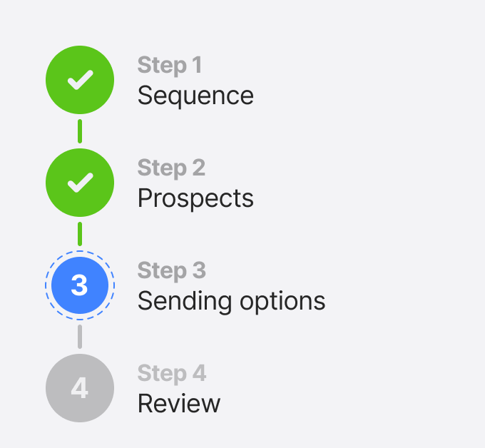The image size is (485, 448).
Task: Go back to the Sequence step
Action: click(x=195, y=96)
